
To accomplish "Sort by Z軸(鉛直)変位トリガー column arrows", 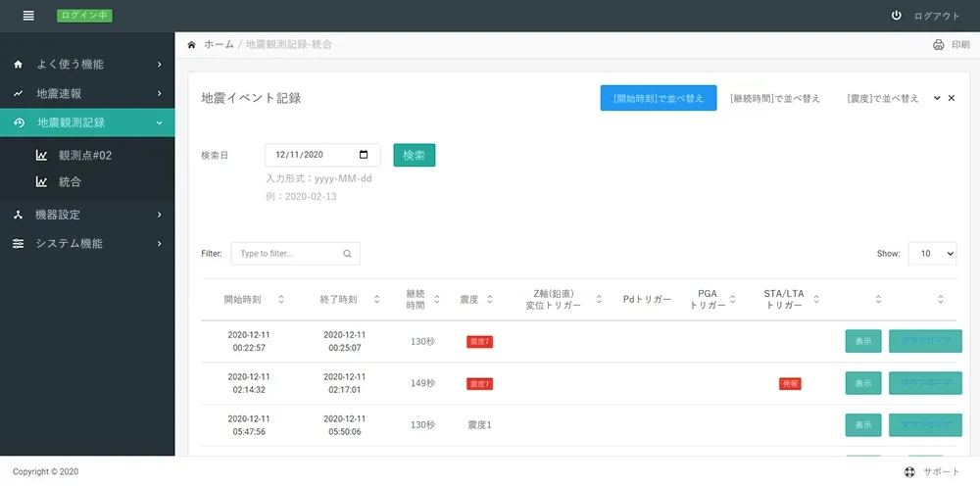I will click(599, 300).
